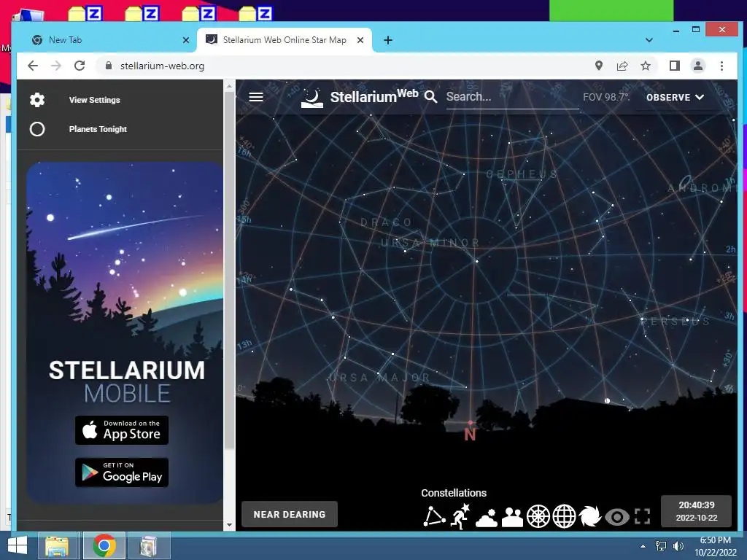Reload the page with refresh icon
Image resolution: width=747 pixels, height=560 pixels.
(x=80, y=66)
